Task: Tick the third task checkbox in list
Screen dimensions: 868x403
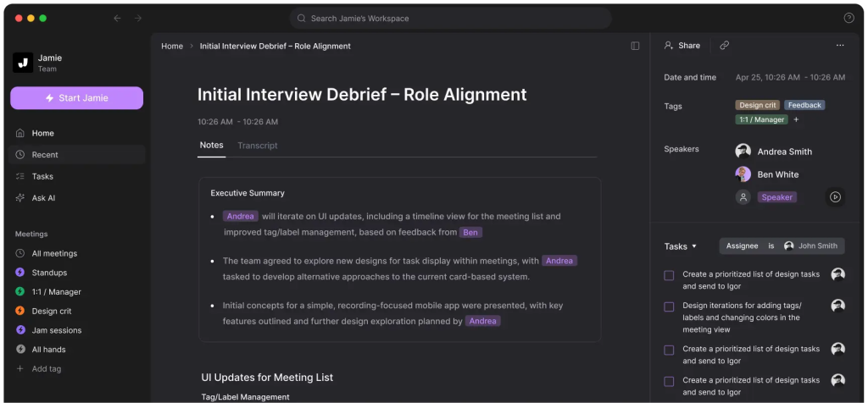Action: click(x=669, y=350)
